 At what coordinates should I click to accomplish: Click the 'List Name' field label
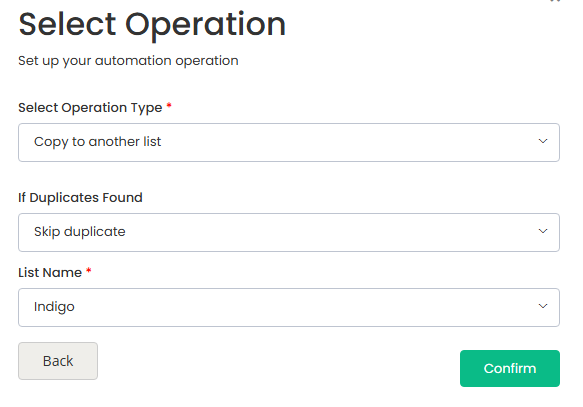coord(50,273)
